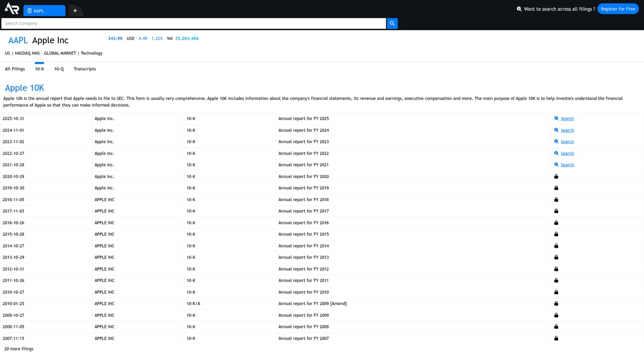Click lock icon for FY 2007 report
The height and width of the screenshot is (362, 644).
tap(556, 338)
